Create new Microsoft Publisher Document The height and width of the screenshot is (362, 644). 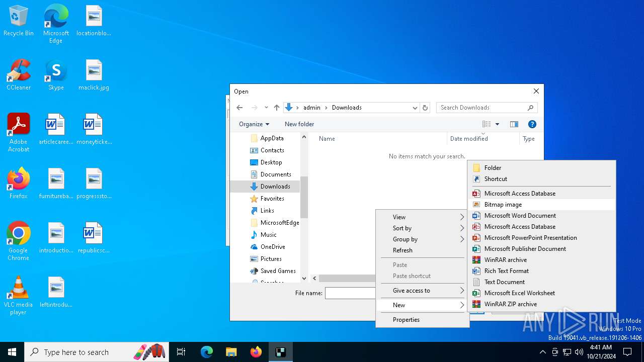541,249
